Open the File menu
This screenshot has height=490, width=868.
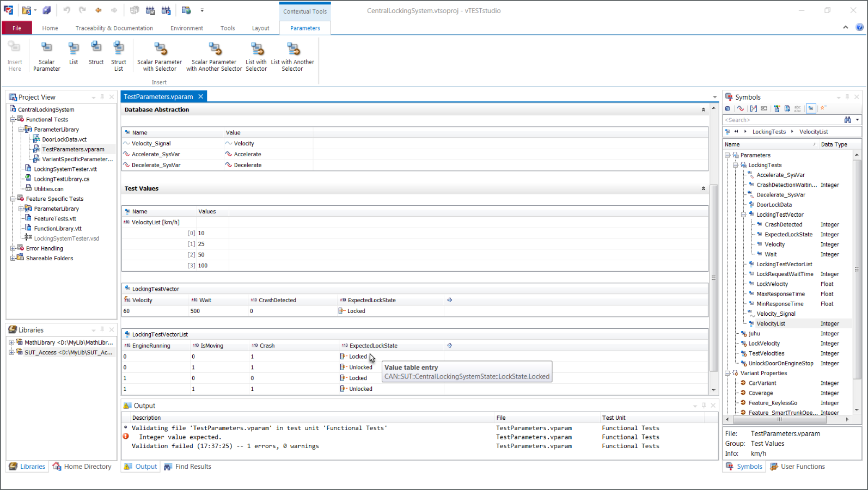(17, 28)
